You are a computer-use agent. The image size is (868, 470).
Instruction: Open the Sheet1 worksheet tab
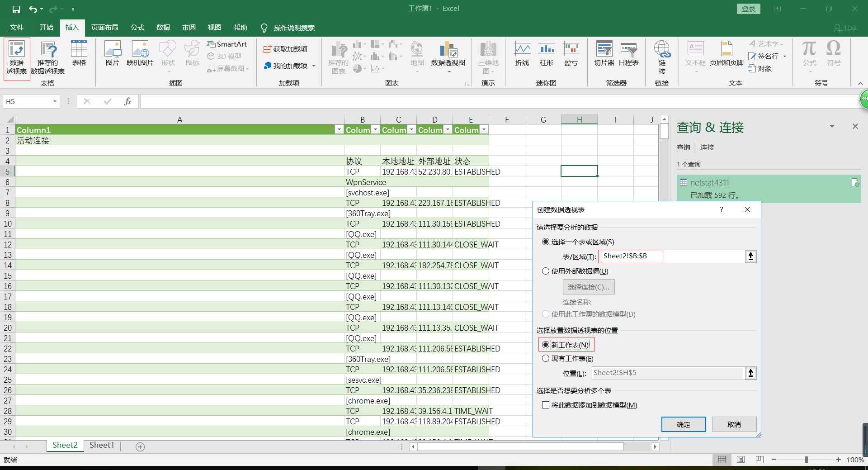coord(102,446)
